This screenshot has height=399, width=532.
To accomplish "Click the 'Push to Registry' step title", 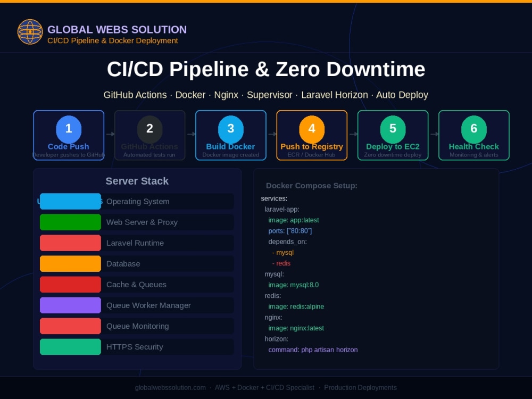I will point(312,147).
